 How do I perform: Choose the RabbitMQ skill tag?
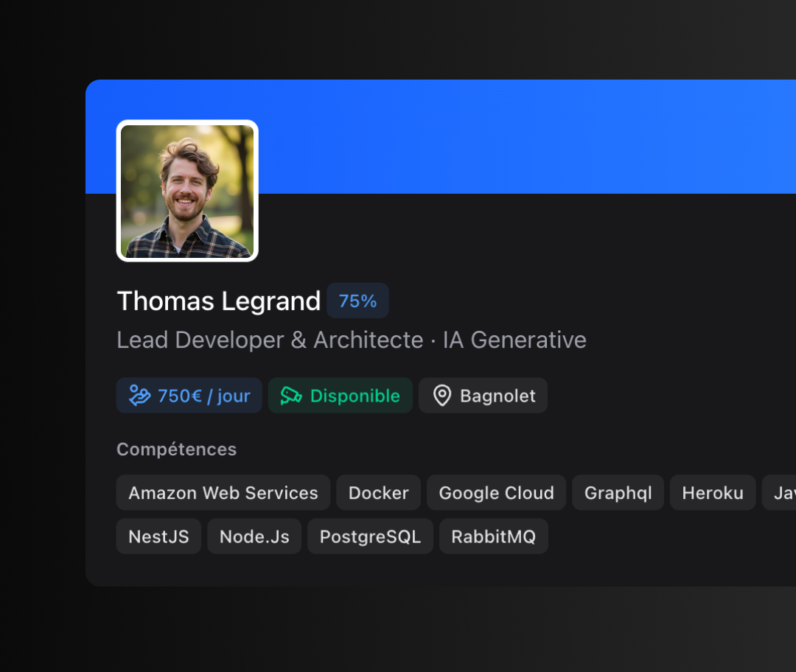coord(493,536)
